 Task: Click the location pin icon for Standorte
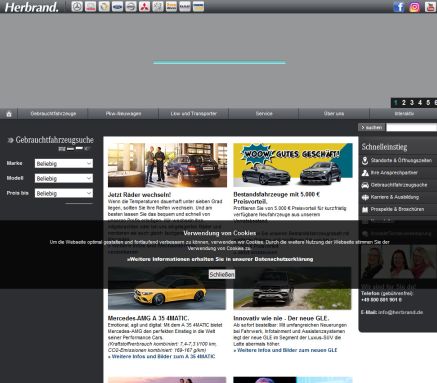click(x=365, y=161)
